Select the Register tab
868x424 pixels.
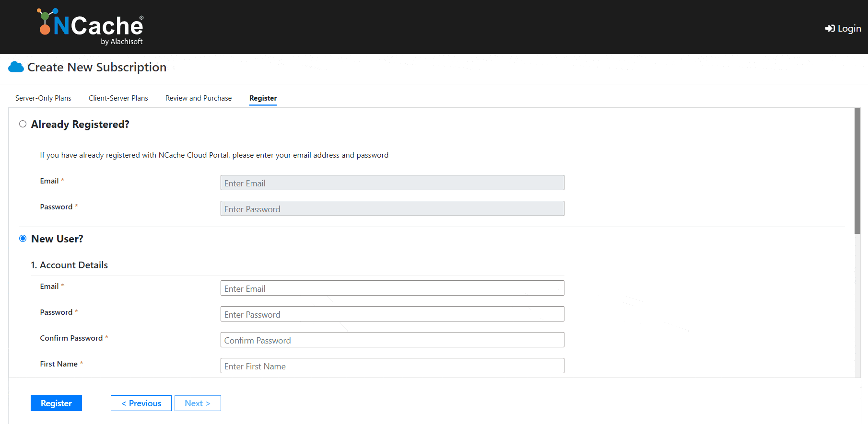tap(263, 98)
